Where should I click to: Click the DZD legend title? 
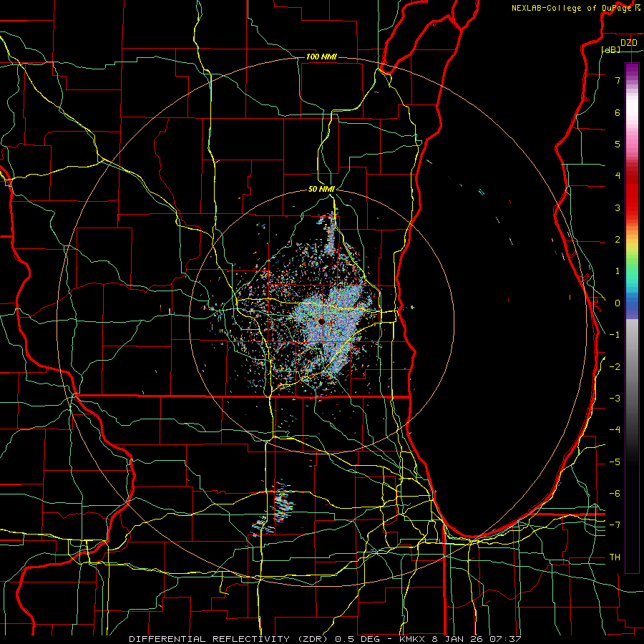click(628, 43)
